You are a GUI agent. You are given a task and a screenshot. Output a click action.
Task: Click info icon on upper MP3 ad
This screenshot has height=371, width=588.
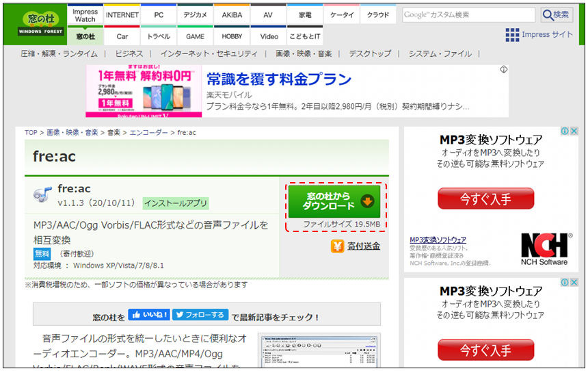click(x=565, y=131)
